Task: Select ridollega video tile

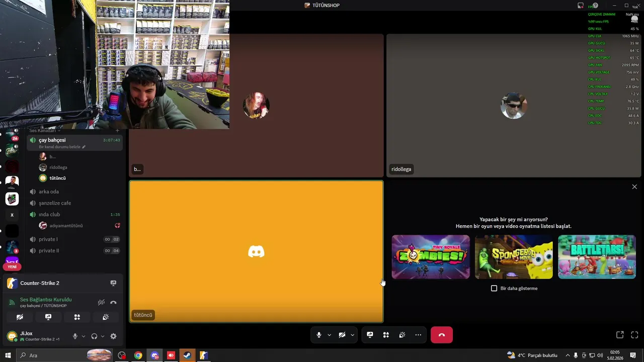Action: [514, 106]
